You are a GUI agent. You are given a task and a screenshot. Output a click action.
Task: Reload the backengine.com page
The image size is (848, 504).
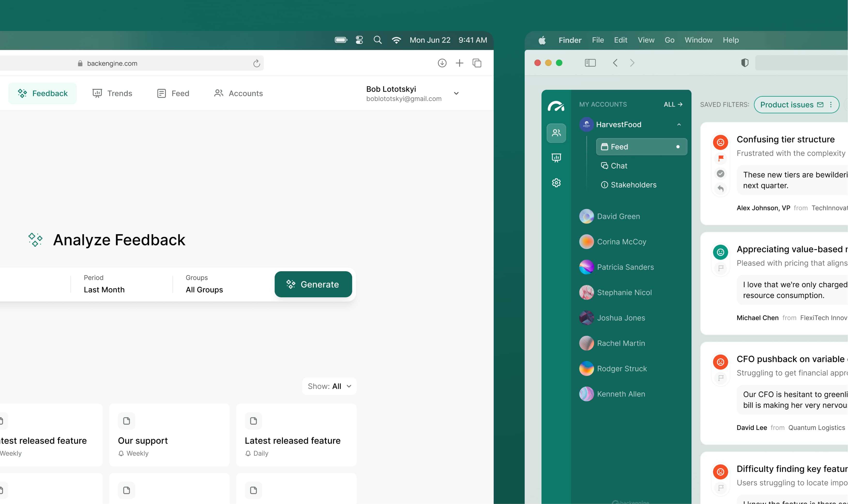click(256, 63)
